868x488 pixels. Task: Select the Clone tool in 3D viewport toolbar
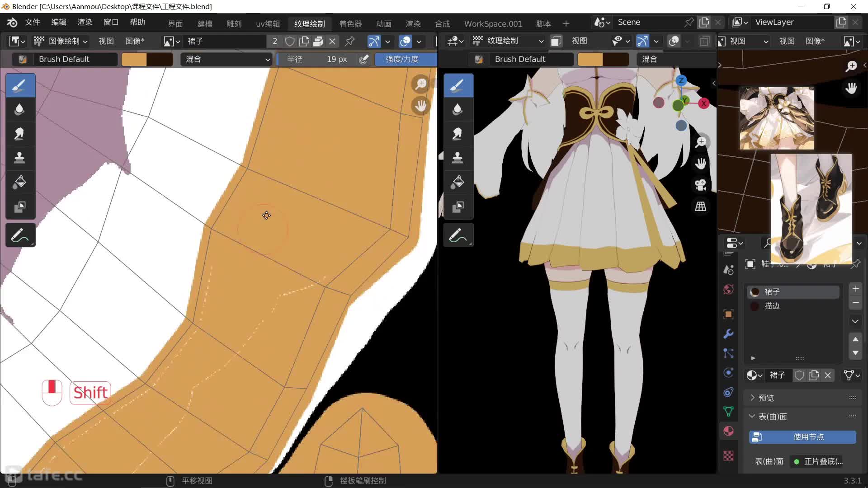pyautogui.click(x=458, y=158)
